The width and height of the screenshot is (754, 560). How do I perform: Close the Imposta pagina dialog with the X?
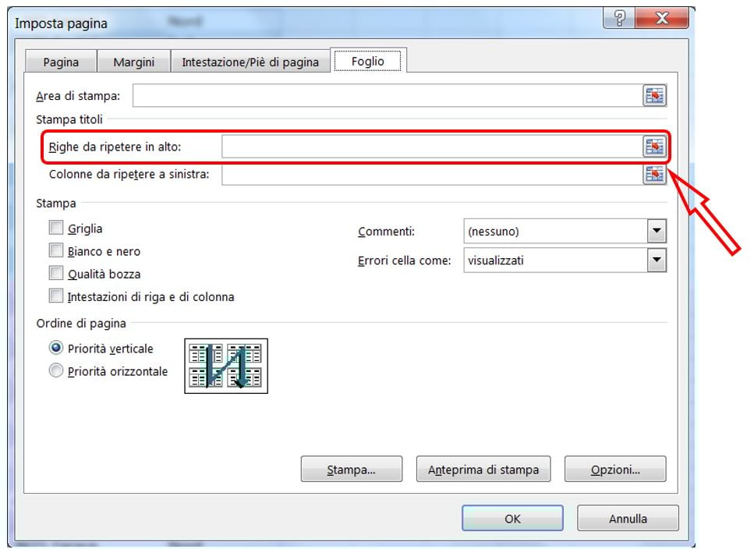pyautogui.click(x=662, y=18)
